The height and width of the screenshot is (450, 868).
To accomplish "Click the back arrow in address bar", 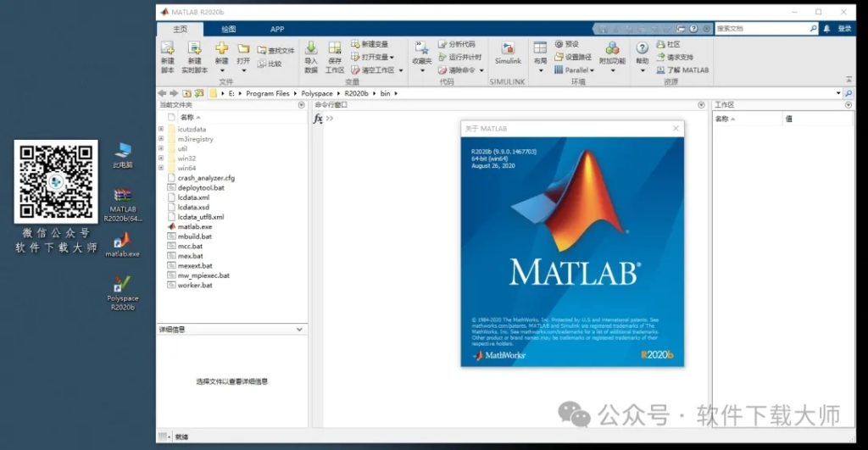I will tap(162, 93).
